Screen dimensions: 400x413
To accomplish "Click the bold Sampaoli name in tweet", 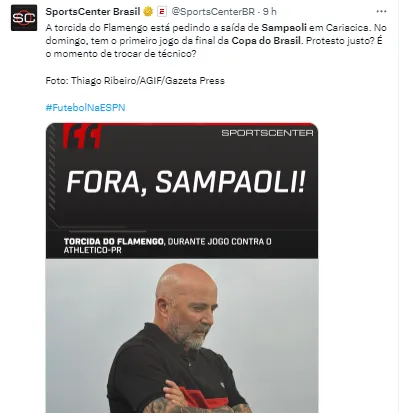I will point(284,27).
